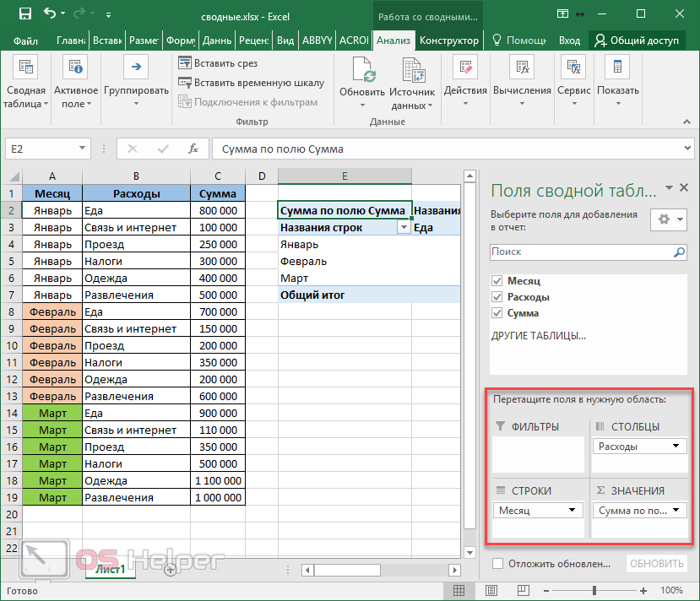The height and width of the screenshot is (601, 700).
Task: Open the Файл menu tab
Action: click(x=25, y=41)
